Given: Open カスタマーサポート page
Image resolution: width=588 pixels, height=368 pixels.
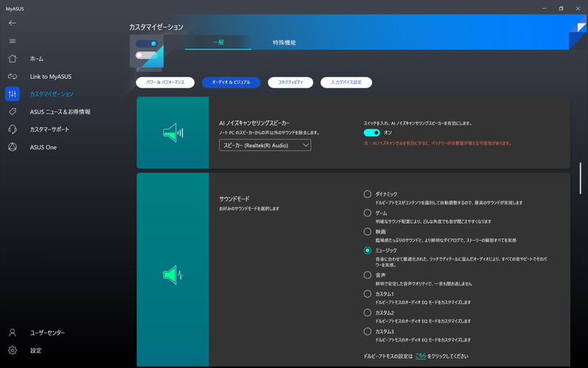Looking at the screenshot, I should click(x=49, y=130).
